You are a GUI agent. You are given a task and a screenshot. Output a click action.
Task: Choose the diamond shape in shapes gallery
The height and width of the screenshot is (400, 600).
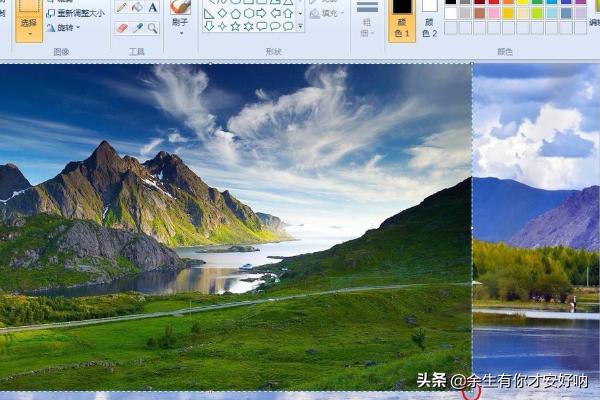pos(223,13)
